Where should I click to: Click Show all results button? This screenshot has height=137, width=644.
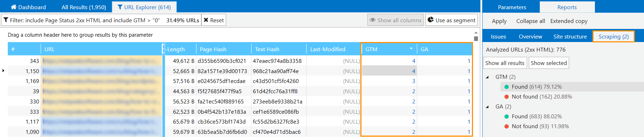505,63
